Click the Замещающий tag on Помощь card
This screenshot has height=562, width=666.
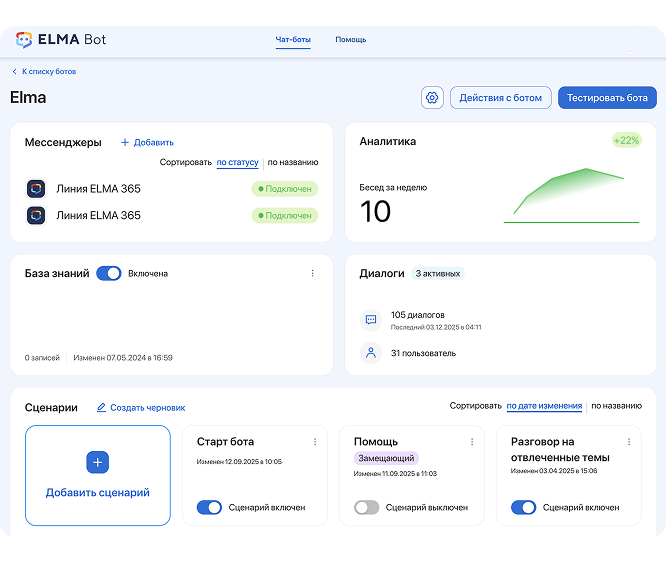(x=386, y=458)
